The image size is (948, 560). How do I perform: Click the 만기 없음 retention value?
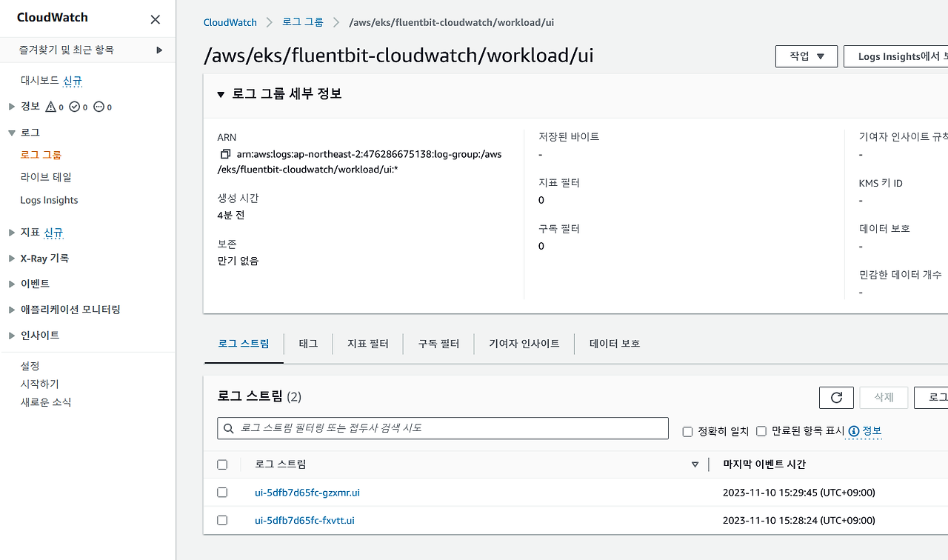(238, 261)
